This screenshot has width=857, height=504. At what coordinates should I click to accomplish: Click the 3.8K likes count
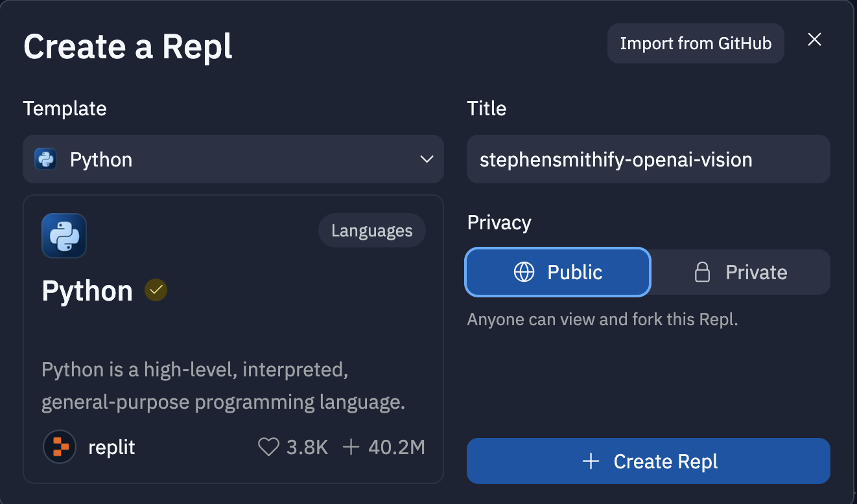[307, 447]
